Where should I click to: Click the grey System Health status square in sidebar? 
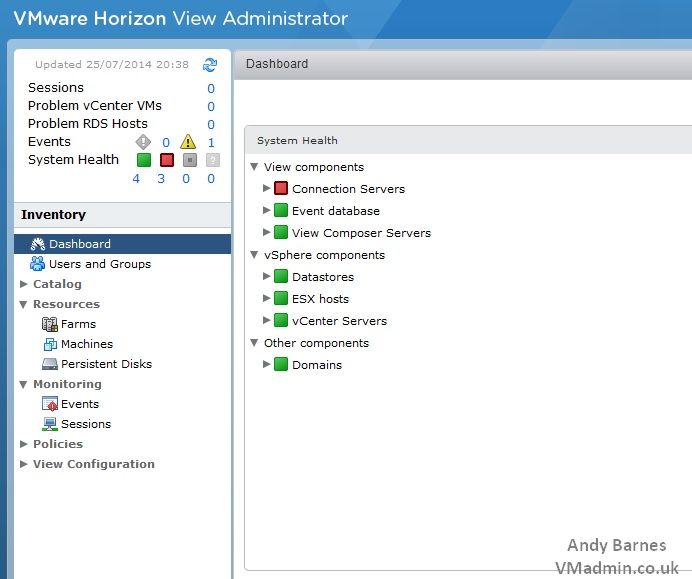point(190,160)
